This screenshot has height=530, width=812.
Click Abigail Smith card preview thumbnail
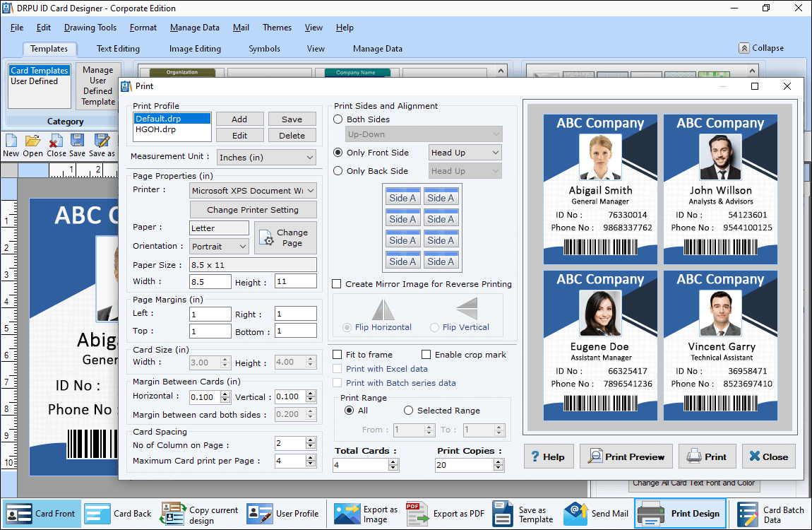(600, 189)
